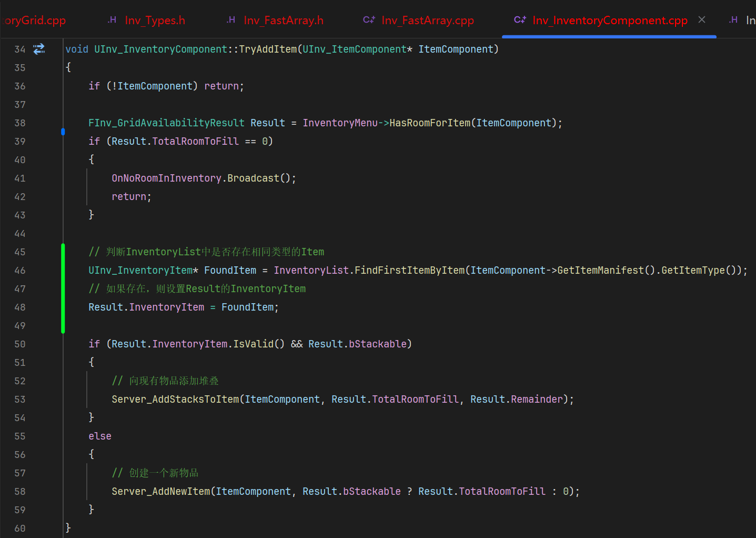Click OnNoRoomInInventory on line 41

coord(166,178)
